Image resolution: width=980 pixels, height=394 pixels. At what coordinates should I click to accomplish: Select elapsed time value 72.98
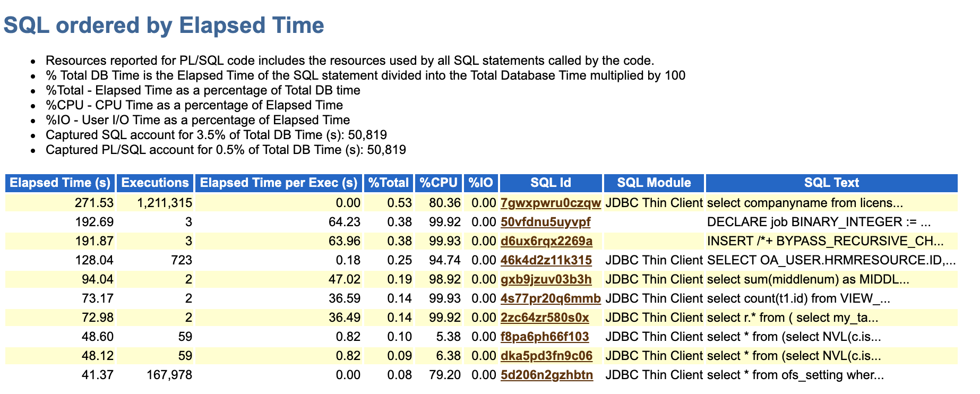point(98,318)
